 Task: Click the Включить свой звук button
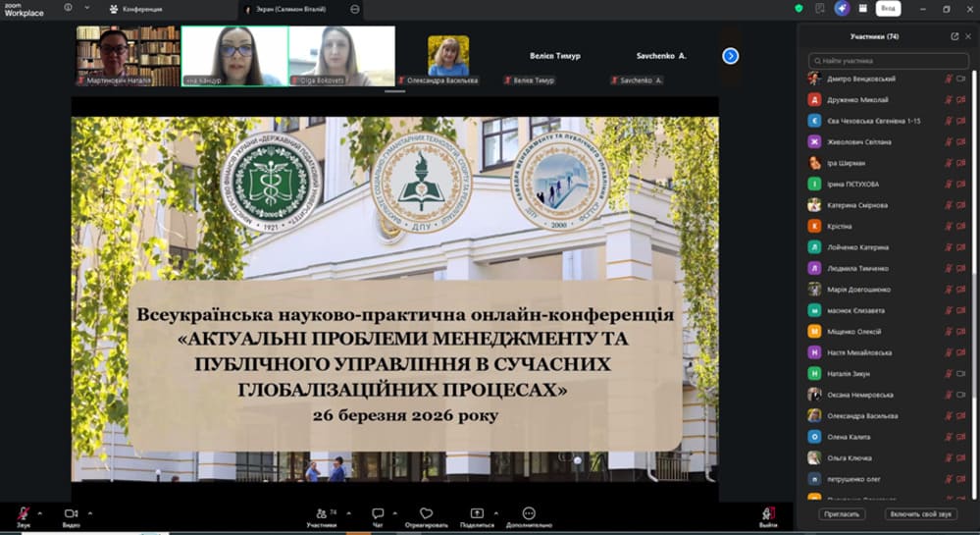click(x=920, y=513)
